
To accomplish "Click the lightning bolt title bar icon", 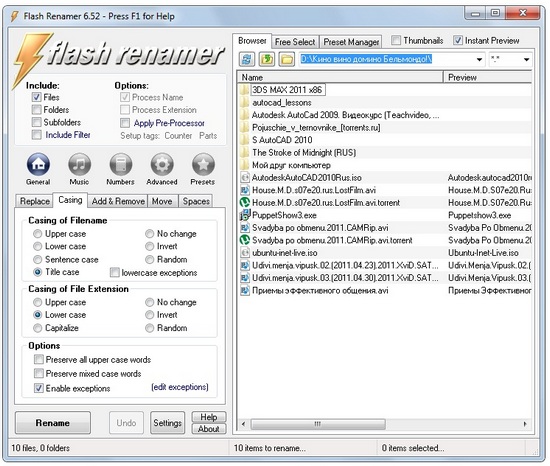I will pos(14,16).
